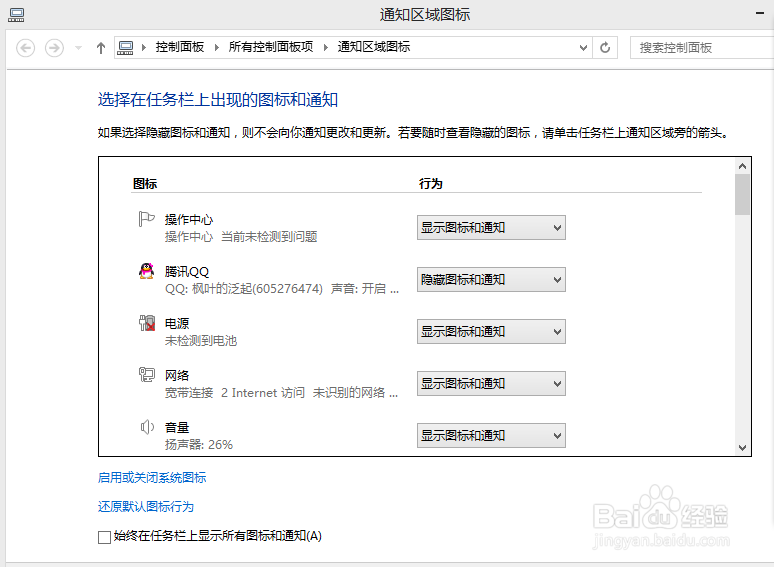Click the 腾讯QQ penguin icon
Viewport: 774px width, 567px height.
(147, 271)
